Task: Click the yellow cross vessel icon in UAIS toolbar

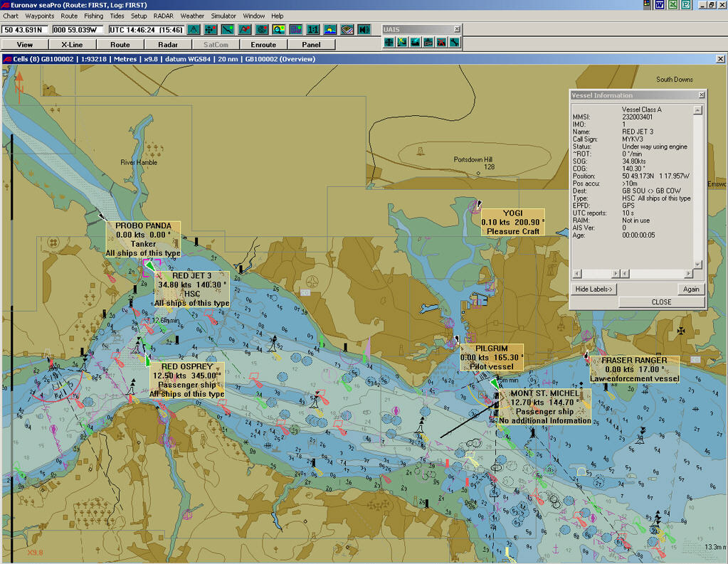Action: tap(402, 42)
